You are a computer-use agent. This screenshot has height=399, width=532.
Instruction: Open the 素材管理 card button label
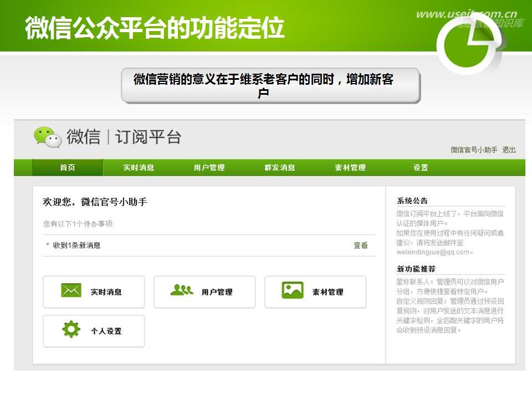click(x=328, y=292)
